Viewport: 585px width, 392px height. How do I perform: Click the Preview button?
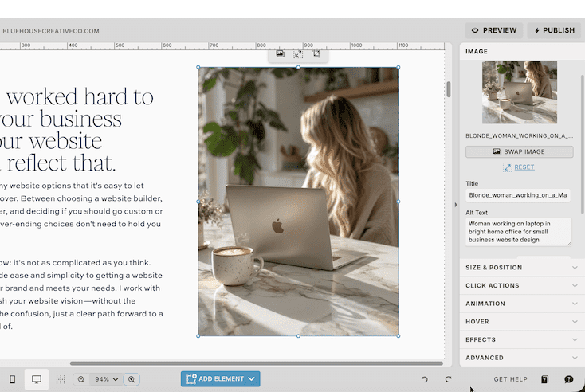(494, 30)
